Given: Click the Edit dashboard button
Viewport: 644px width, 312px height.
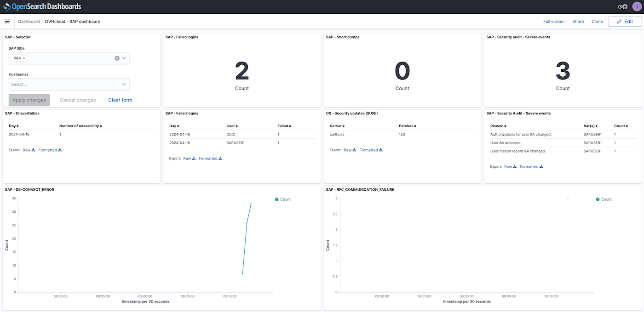Looking at the screenshot, I should point(625,22).
